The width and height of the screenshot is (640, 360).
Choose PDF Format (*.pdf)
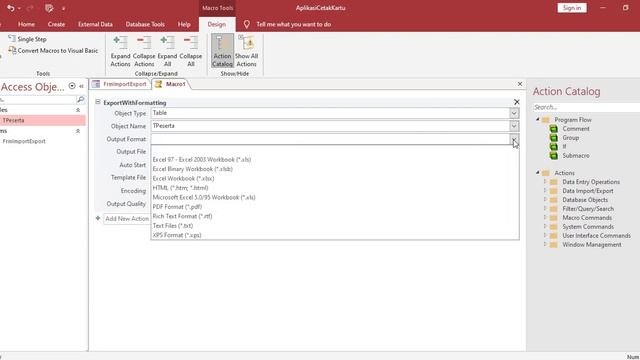coord(335,207)
